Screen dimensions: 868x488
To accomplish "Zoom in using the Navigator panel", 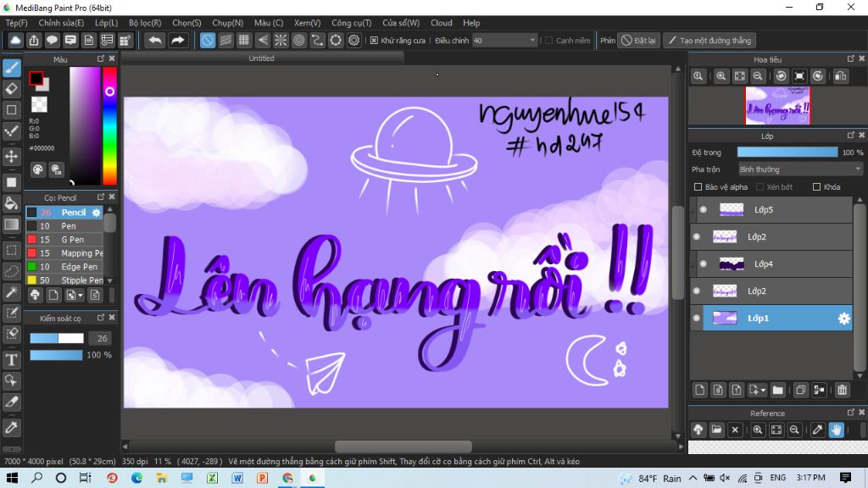I will point(721,76).
